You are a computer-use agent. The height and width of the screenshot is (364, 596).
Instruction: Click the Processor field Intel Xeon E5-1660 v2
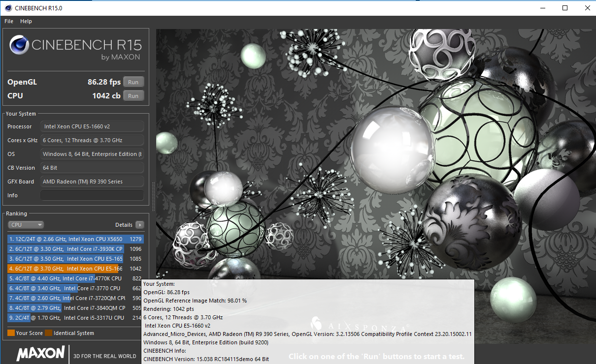(92, 126)
